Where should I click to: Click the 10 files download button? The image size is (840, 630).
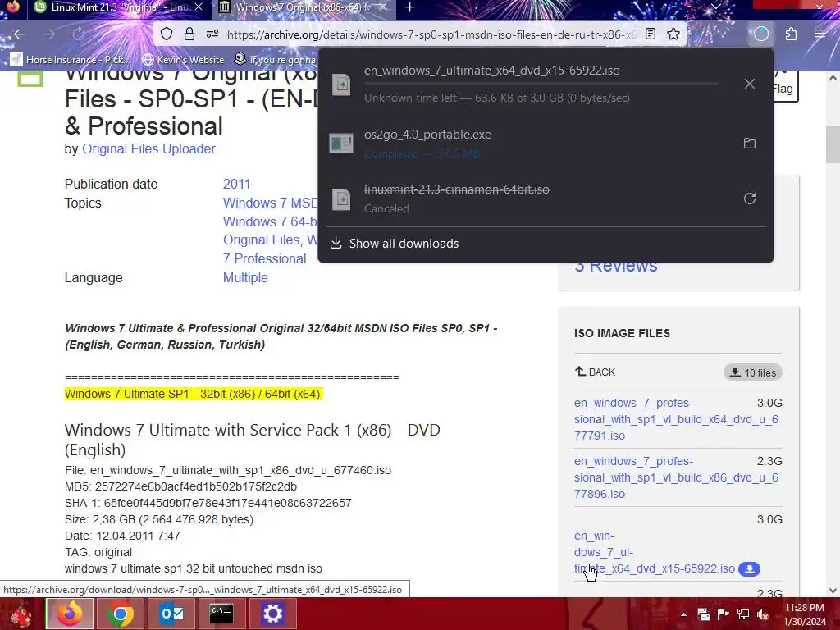(753, 372)
